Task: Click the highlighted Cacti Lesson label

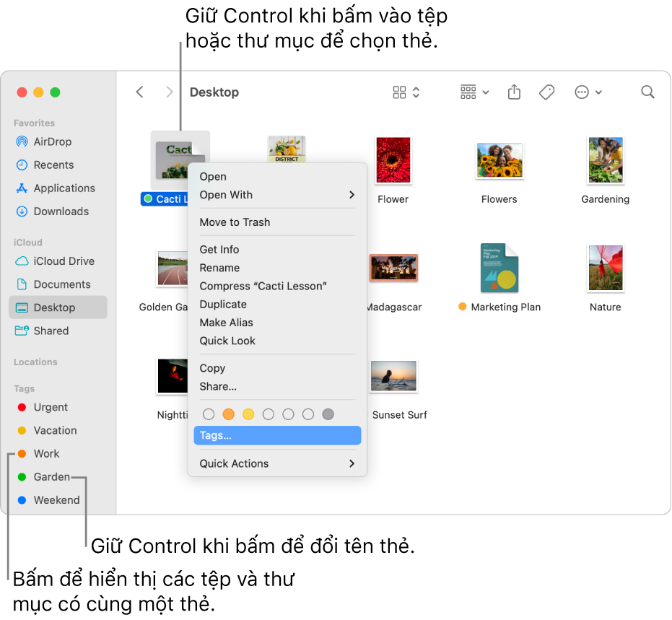Action: point(165,198)
